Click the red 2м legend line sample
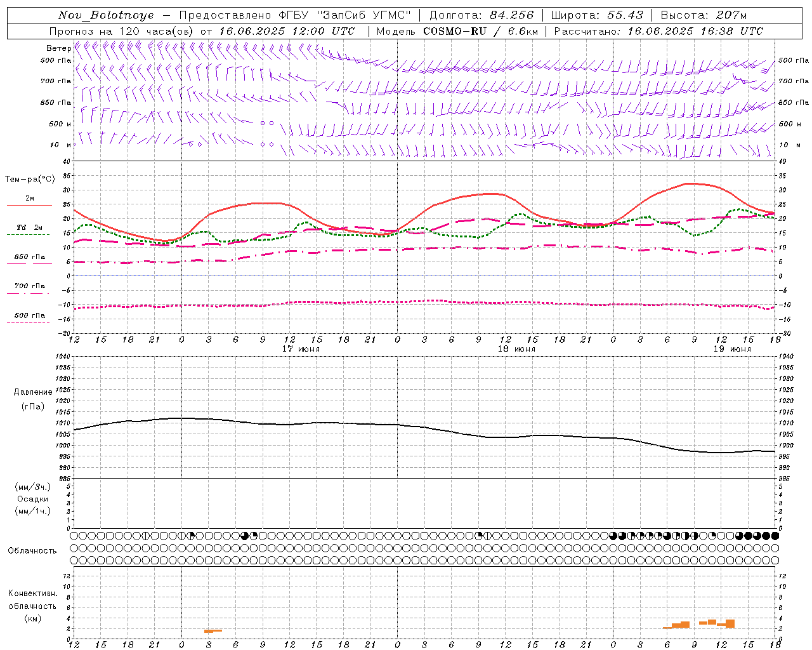 (29, 205)
